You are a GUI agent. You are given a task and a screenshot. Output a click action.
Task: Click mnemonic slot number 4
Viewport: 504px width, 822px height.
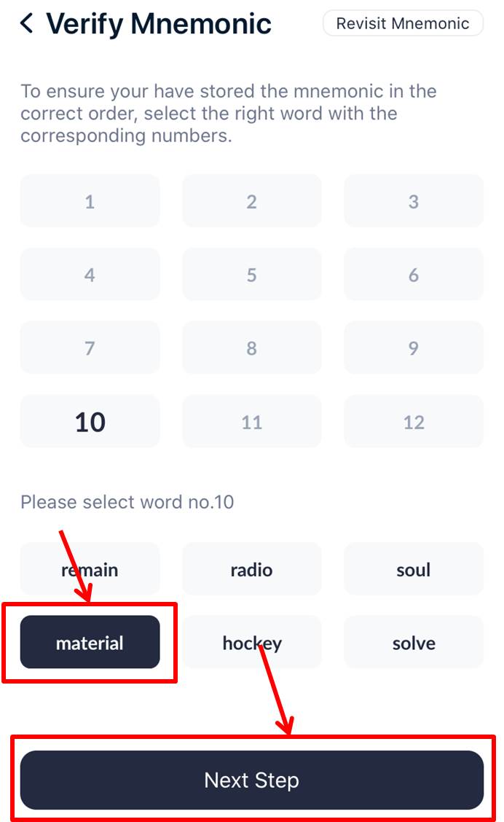(x=90, y=275)
